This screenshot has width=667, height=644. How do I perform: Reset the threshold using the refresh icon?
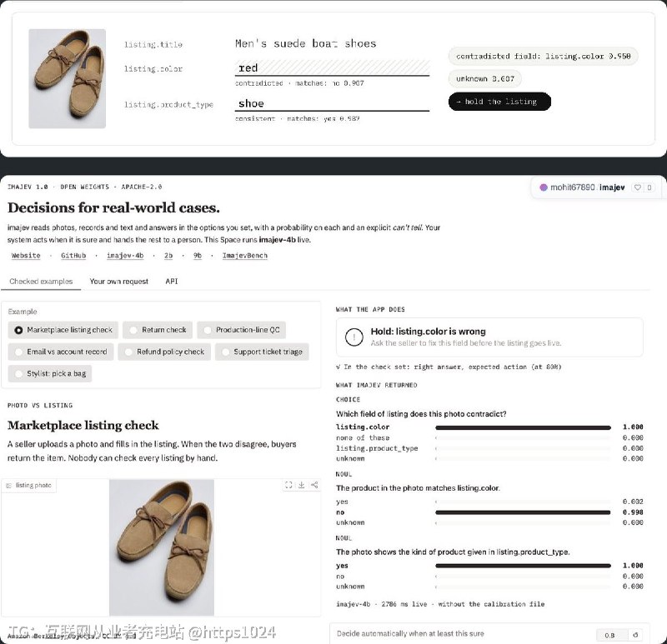pyautogui.click(x=635, y=635)
